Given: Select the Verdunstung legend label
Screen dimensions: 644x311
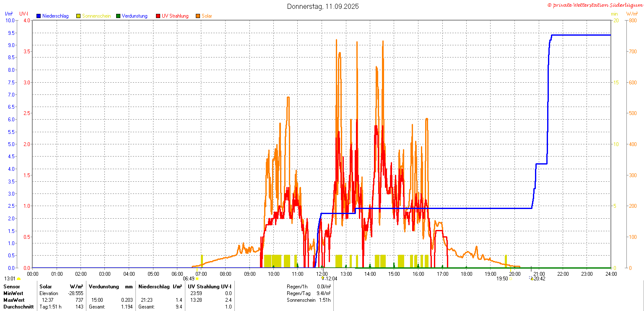Looking at the screenshot, I should click(135, 16).
